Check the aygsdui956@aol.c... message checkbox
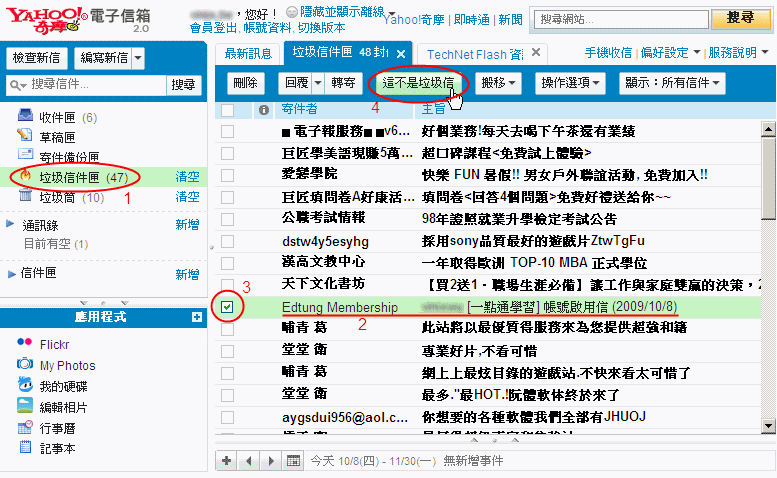Screen dimensions: 777x478 pos(227,418)
